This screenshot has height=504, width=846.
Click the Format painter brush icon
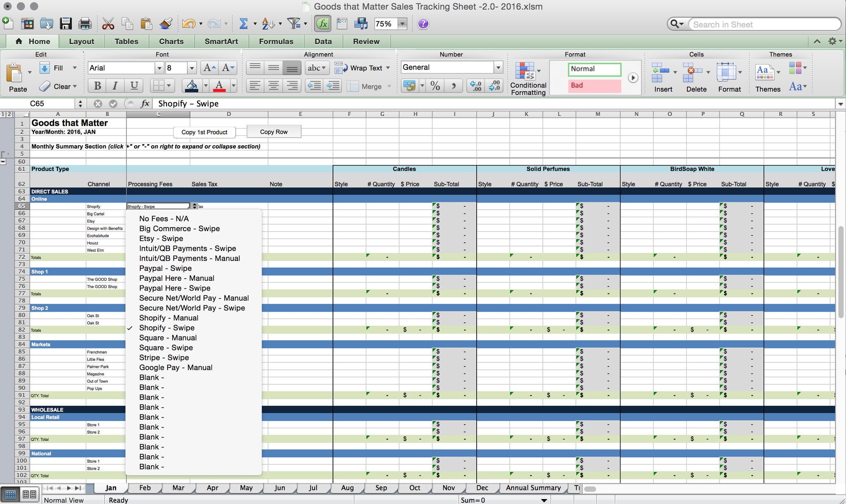[x=166, y=24]
